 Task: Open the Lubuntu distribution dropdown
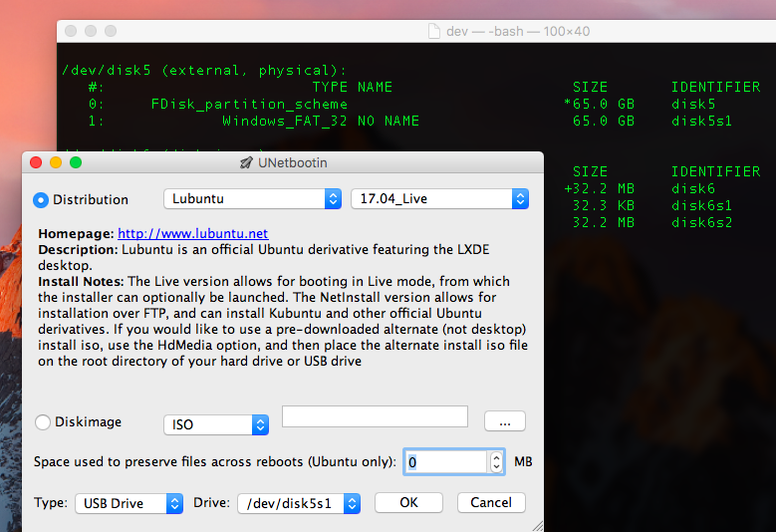pos(252,199)
